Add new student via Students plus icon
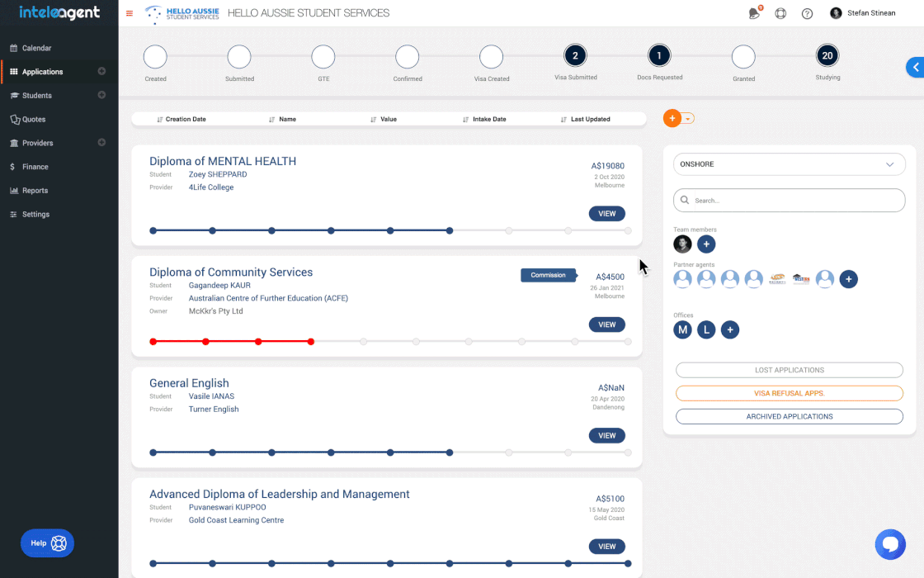924x578 pixels. [x=101, y=95]
